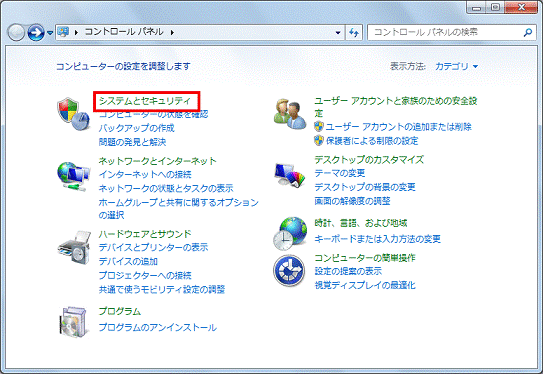543x374 pixels.
Task: Open ハードウェアとサウンド category link
Action: click(145, 234)
